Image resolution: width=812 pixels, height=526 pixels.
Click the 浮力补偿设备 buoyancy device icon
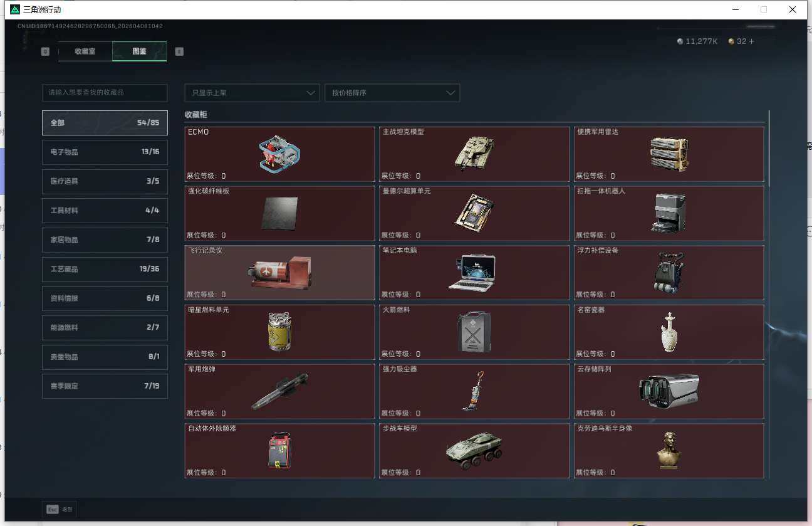(x=669, y=273)
